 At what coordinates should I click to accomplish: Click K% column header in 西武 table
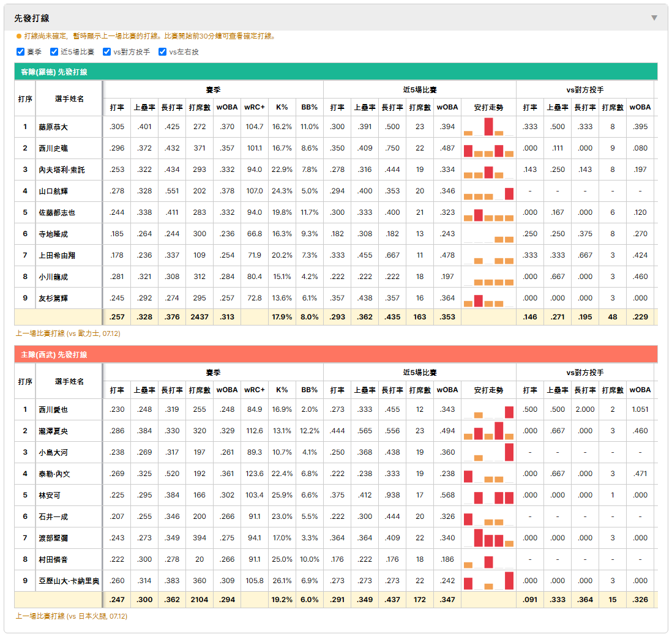[x=282, y=390]
